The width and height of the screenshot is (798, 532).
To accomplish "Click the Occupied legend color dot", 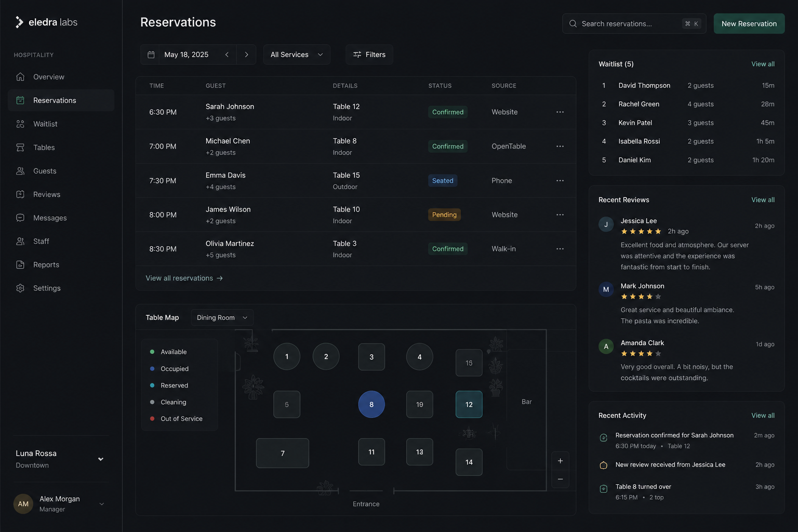I will pyautogui.click(x=152, y=368).
